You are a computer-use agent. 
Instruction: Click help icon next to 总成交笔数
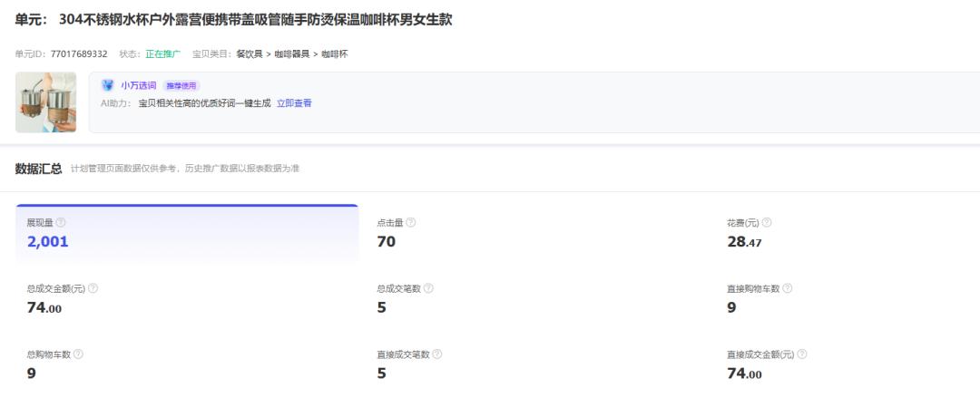coord(428,288)
